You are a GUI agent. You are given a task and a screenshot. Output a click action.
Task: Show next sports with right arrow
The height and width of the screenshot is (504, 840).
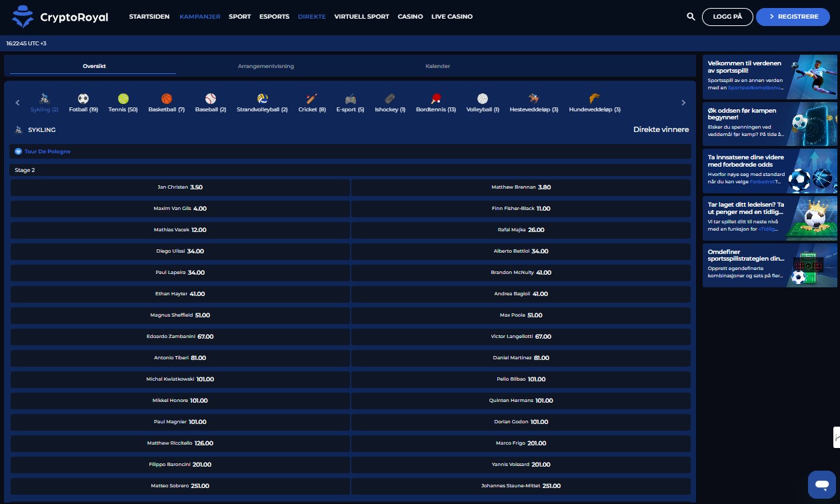[683, 103]
